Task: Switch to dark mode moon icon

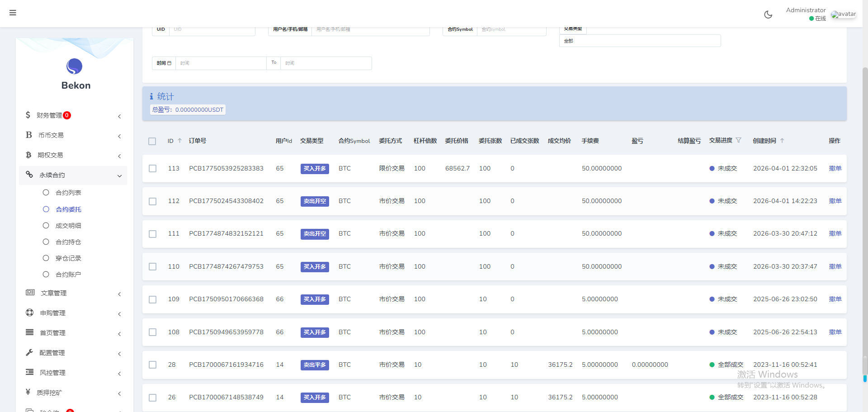Action: 768,14
